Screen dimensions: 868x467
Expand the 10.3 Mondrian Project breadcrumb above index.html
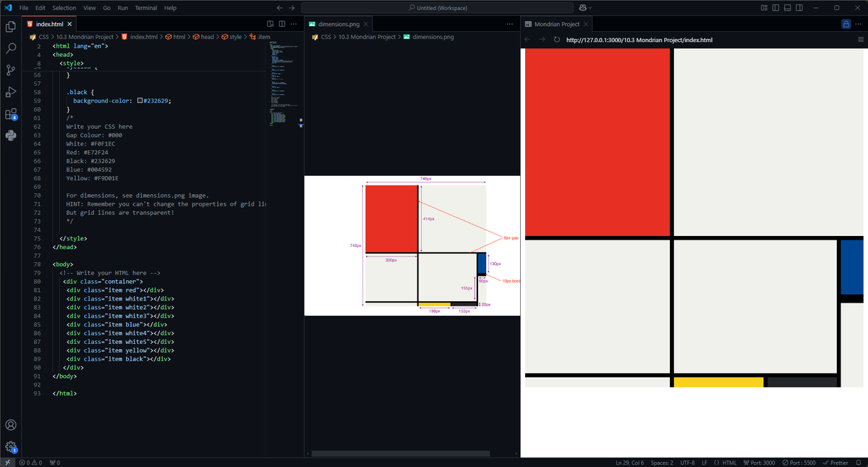click(x=85, y=37)
